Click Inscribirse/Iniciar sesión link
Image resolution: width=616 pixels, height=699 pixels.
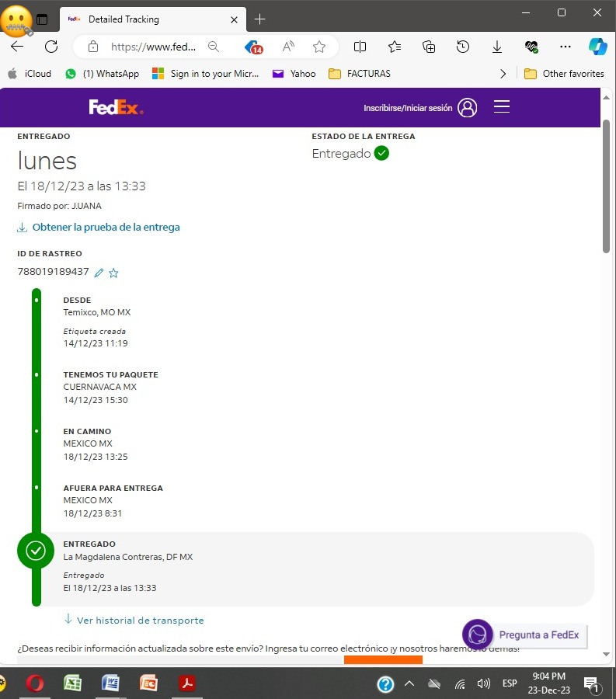tap(408, 108)
